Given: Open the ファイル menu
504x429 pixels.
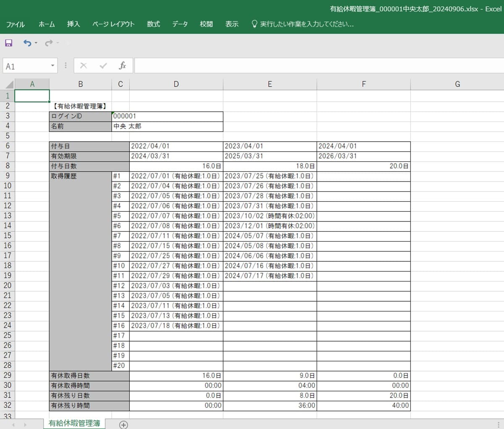Looking at the screenshot, I should click(15, 24).
